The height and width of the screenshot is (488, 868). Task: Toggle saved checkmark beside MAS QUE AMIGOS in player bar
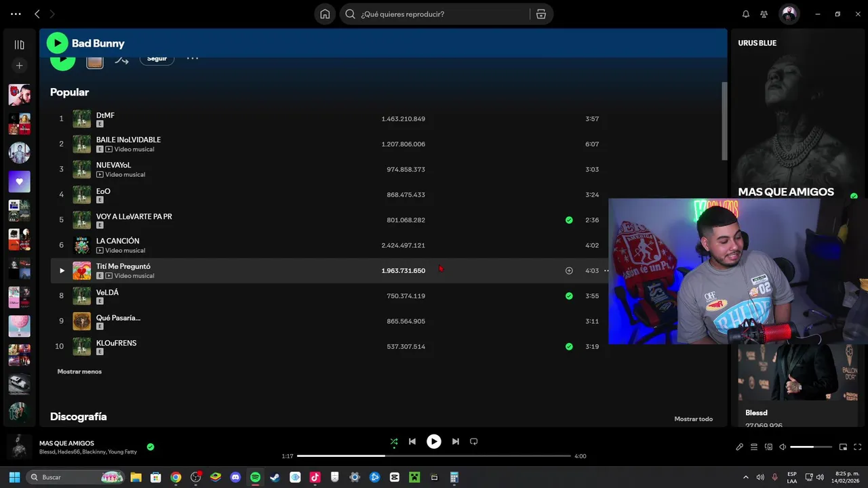click(x=151, y=447)
